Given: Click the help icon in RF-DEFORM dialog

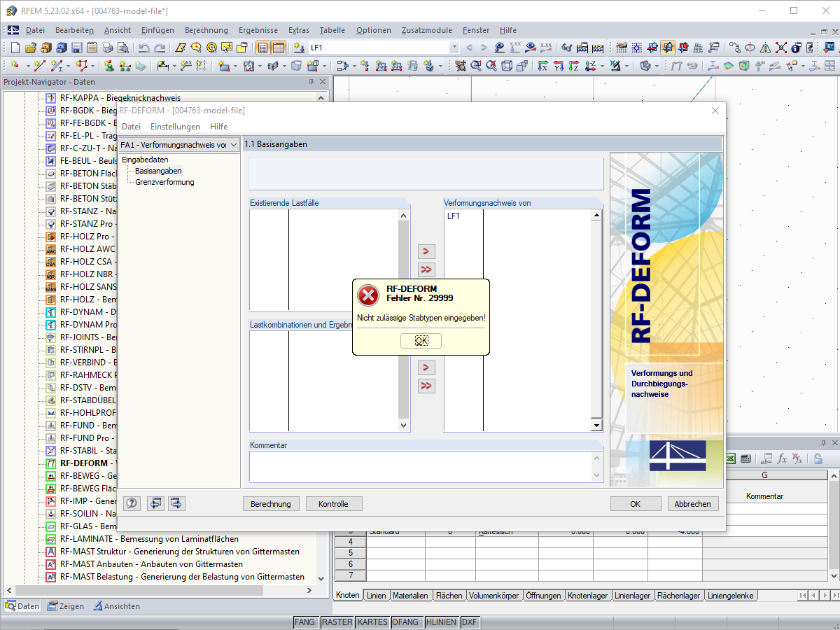Looking at the screenshot, I should 132,503.
